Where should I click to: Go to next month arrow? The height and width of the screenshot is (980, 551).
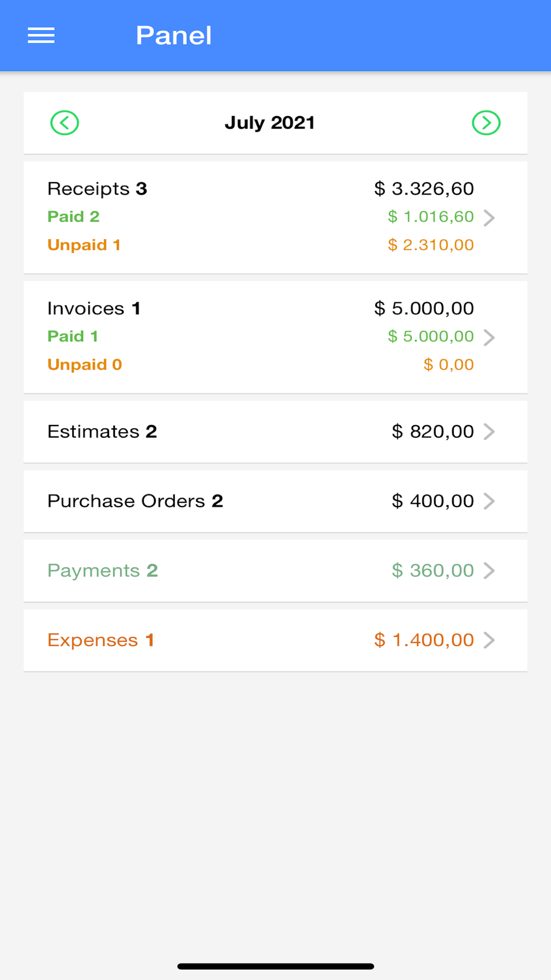(486, 123)
